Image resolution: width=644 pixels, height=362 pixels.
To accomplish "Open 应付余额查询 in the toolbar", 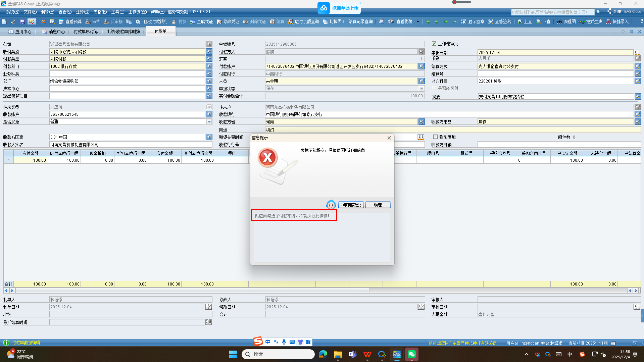I will coord(304,22).
